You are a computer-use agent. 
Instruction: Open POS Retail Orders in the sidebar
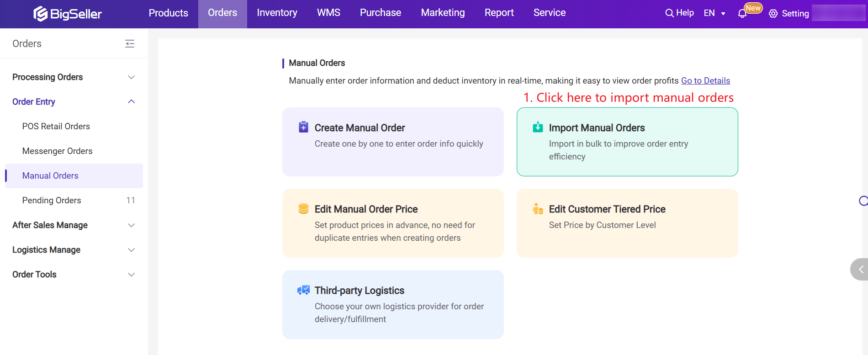pyautogui.click(x=56, y=127)
